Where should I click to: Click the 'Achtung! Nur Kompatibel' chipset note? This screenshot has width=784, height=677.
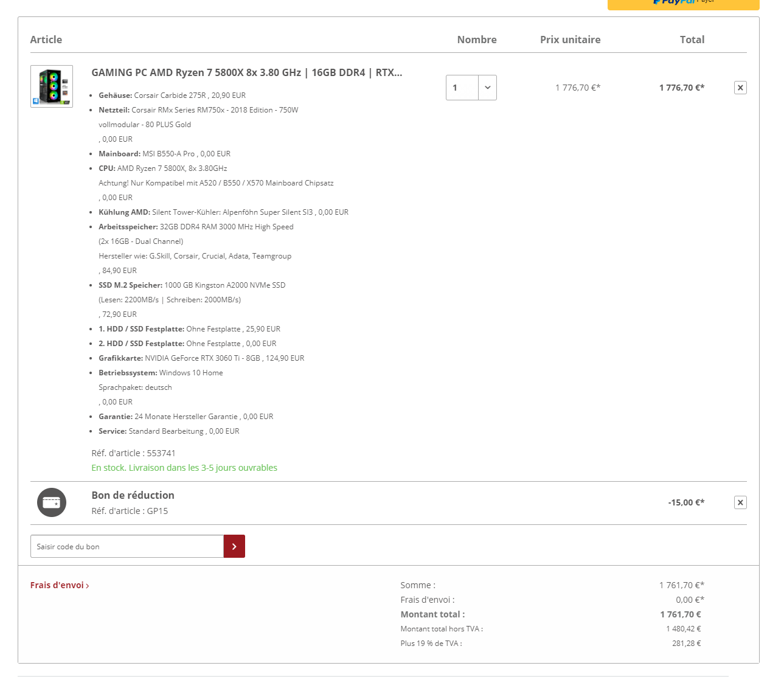(216, 183)
